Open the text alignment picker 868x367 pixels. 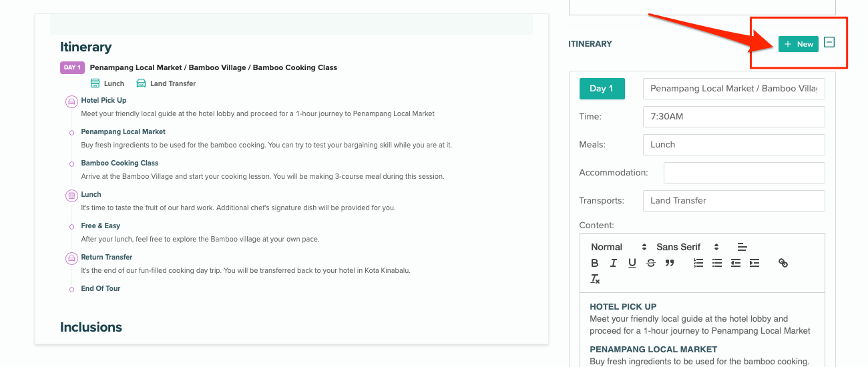(x=742, y=247)
